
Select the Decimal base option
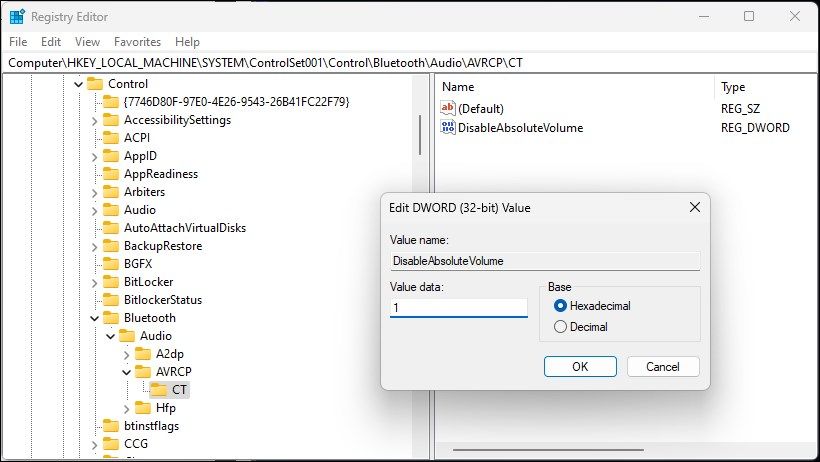[x=560, y=327]
